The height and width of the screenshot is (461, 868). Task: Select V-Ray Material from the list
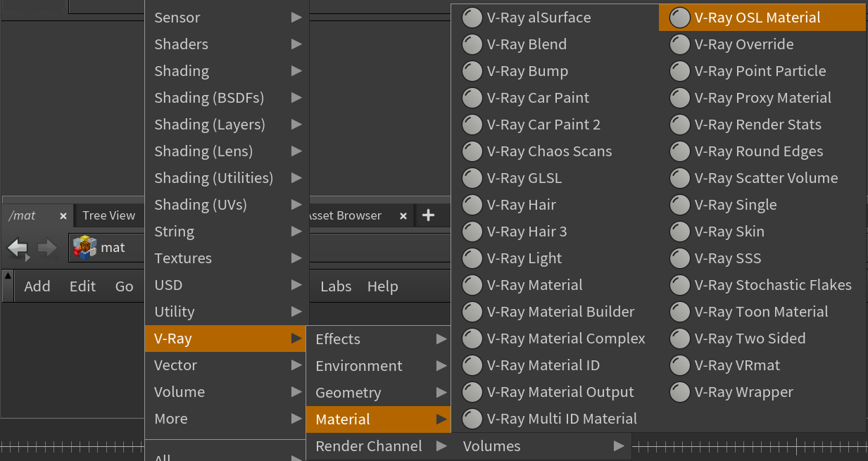[x=555, y=285]
